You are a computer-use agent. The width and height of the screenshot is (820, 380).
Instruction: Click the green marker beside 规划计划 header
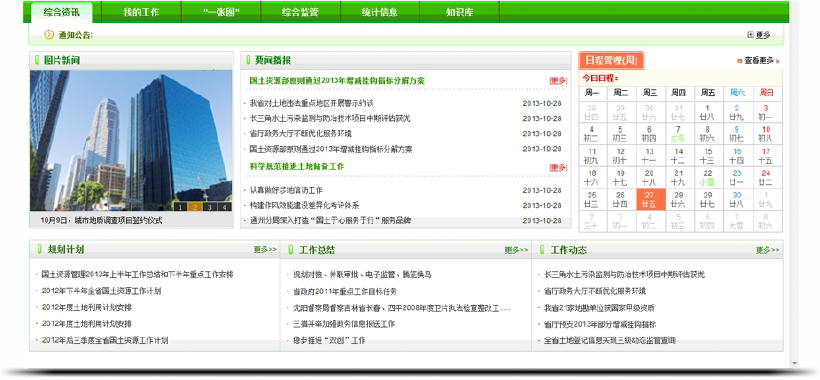[39, 249]
